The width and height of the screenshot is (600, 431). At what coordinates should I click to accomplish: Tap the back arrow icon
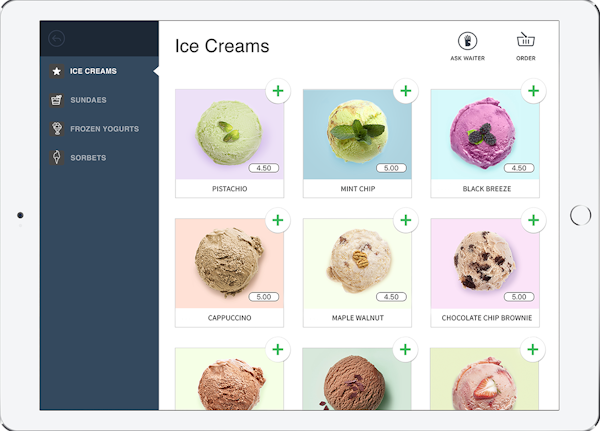(57, 39)
